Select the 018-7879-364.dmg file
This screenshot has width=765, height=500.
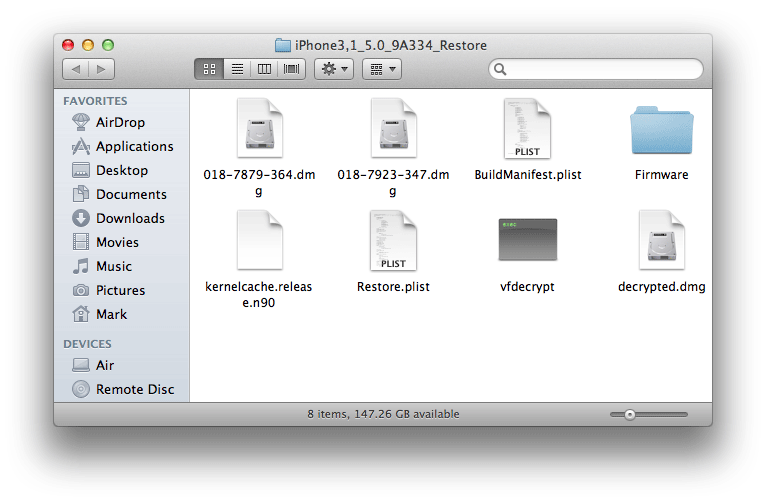coord(259,130)
